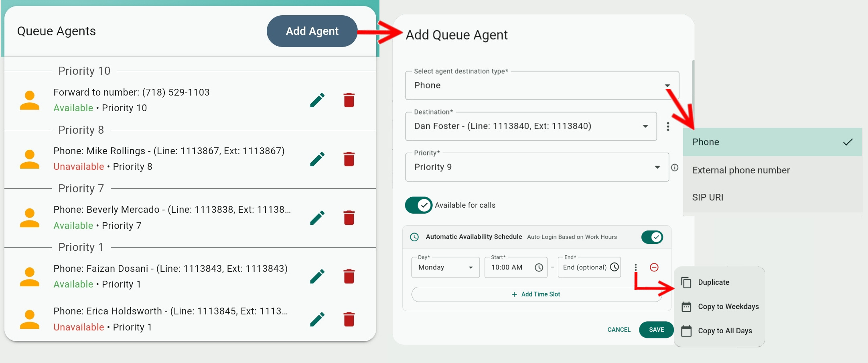868x363 pixels.
Task: Click 'Auto-Login Based on Work Hours' text
Action: [x=572, y=237]
